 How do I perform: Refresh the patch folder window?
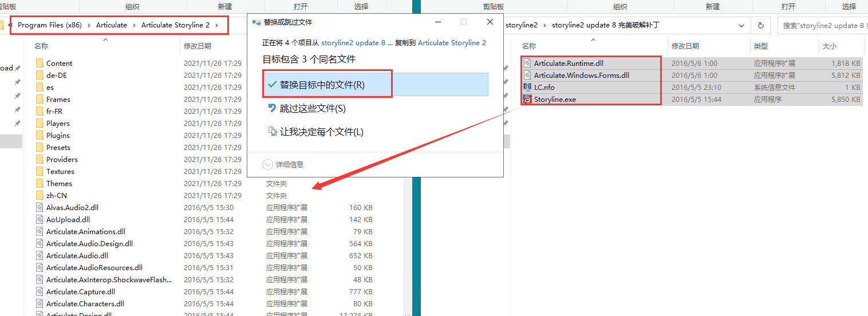pyautogui.click(x=760, y=25)
